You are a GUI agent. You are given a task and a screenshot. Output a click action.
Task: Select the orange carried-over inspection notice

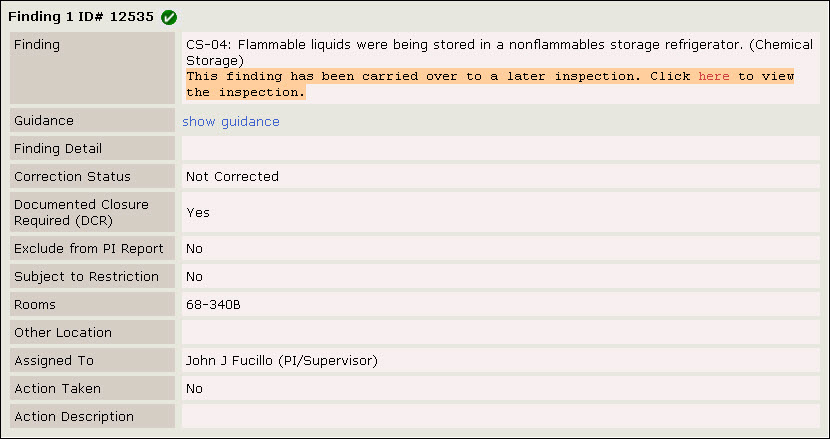[x=490, y=84]
